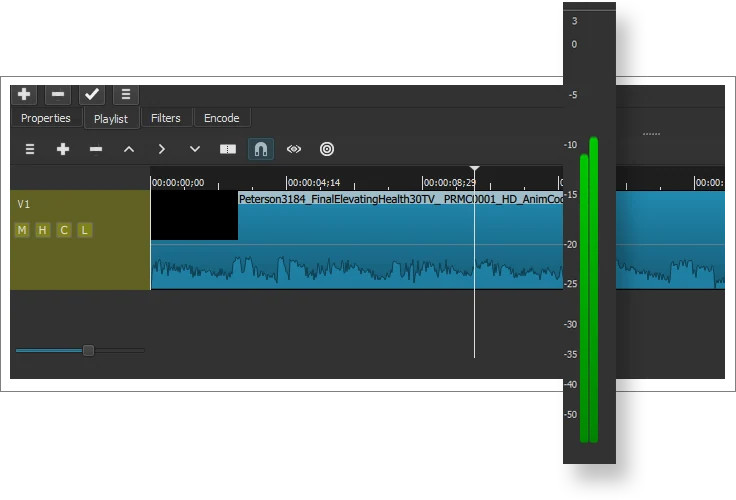Click the black thumbnail at clip start
The width and height of the screenshot is (736, 500).
194,215
